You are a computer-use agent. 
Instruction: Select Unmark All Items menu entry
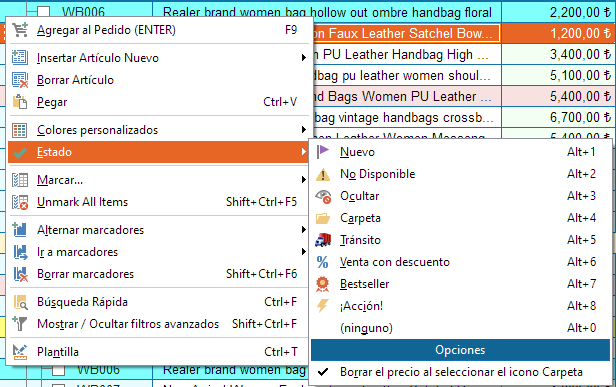(158, 202)
